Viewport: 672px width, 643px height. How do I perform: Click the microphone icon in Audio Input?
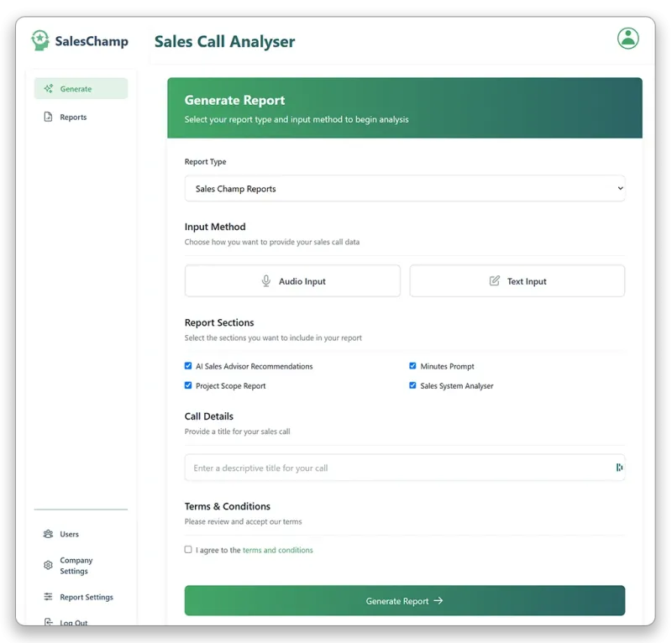266,281
